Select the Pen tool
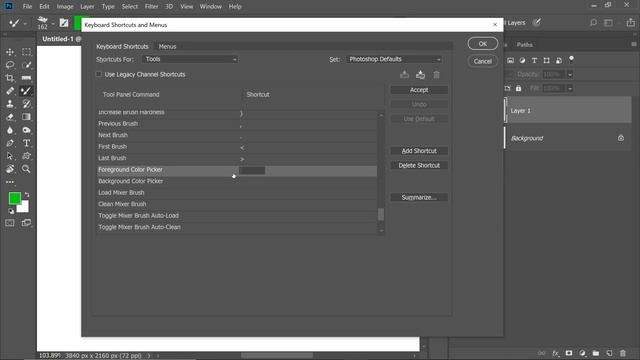 [x=10, y=143]
